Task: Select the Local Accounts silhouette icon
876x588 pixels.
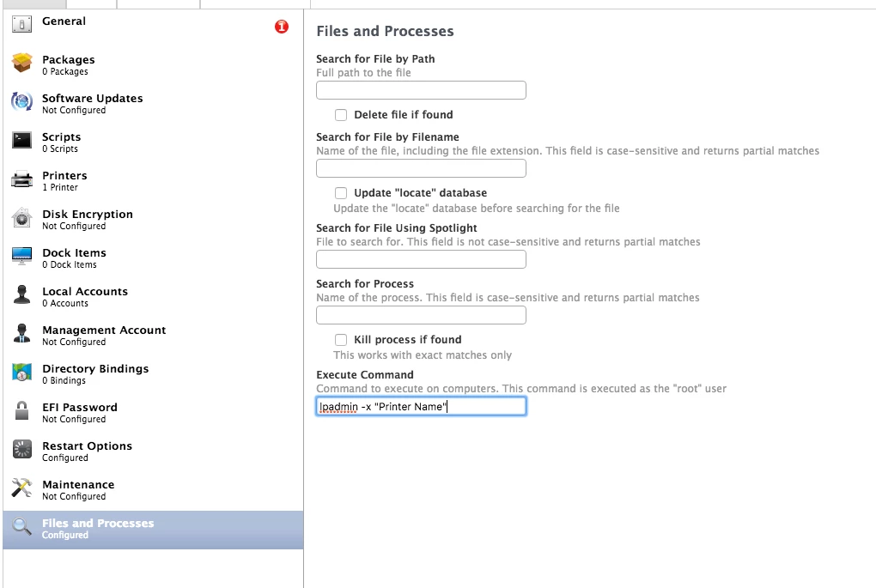Action: (x=21, y=294)
